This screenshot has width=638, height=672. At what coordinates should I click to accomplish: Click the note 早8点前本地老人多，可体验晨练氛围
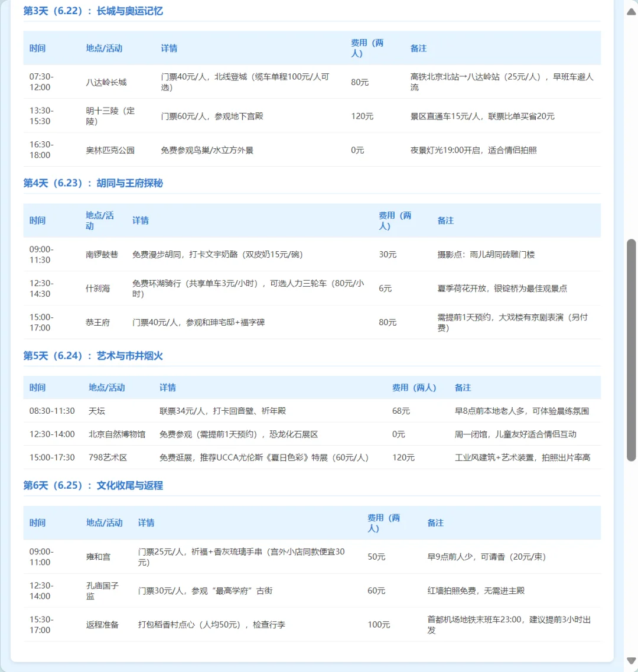click(522, 411)
